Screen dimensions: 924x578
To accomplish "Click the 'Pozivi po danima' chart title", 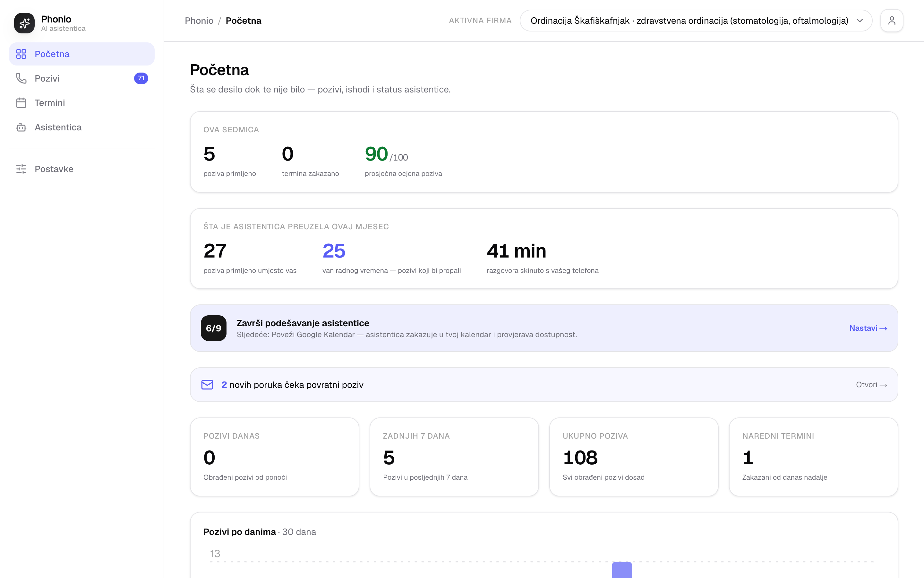I will [x=239, y=532].
